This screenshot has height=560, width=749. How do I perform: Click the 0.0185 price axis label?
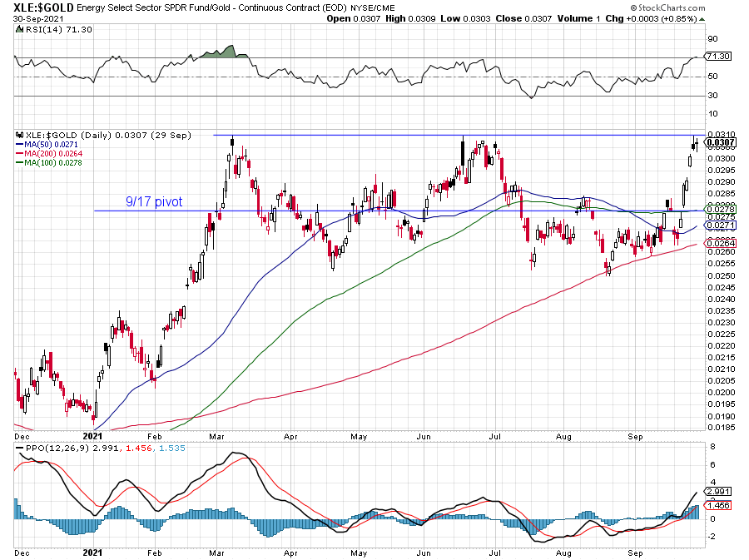(x=722, y=428)
